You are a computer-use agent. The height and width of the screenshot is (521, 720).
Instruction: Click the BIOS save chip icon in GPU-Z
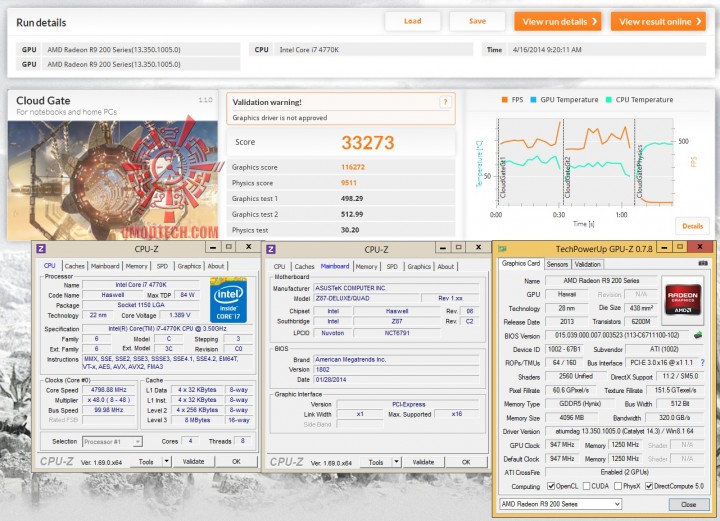[x=698, y=336]
